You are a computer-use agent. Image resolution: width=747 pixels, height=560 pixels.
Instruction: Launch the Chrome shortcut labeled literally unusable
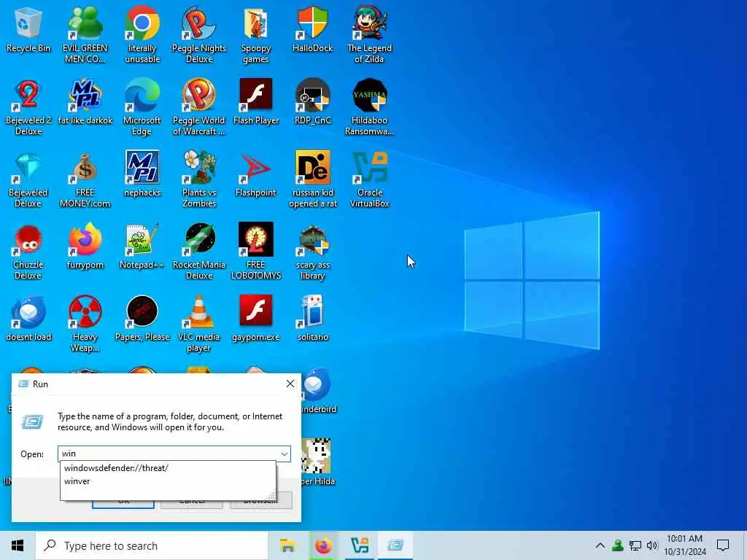(142, 35)
